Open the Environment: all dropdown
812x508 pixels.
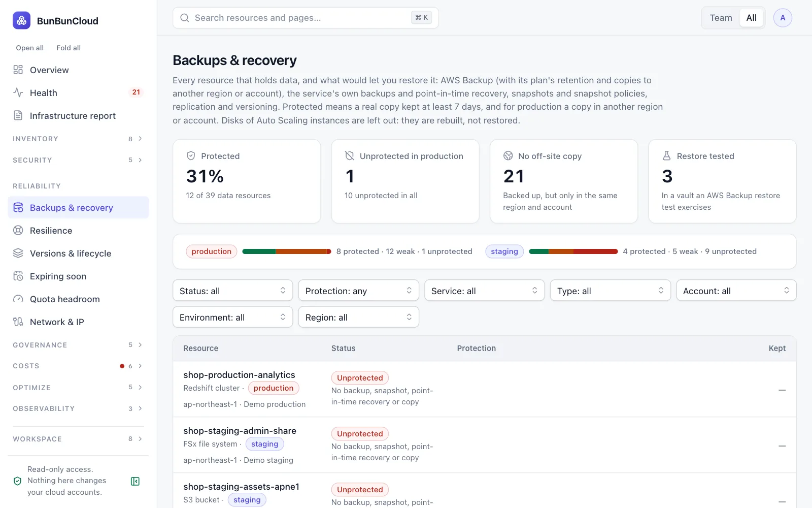(x=233, y=317)
